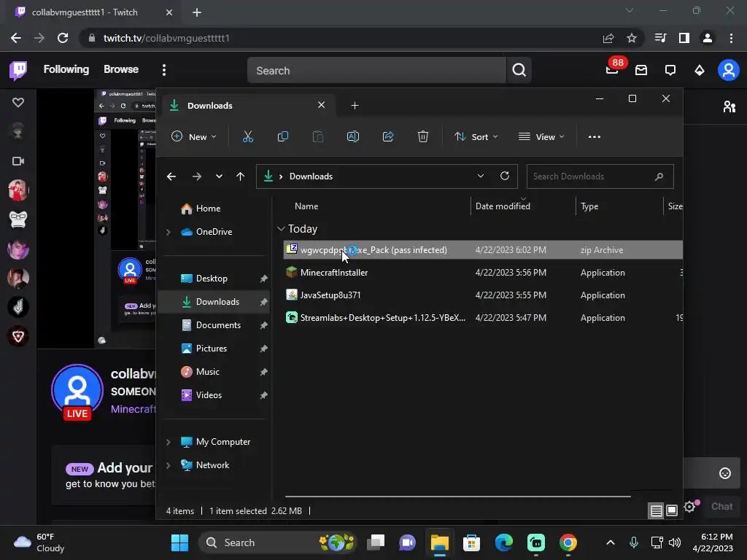The width and height of the screenshot is (747, 560).
Task: Click the Cut icon in Explorer toolbar
Action: (248, 136)
